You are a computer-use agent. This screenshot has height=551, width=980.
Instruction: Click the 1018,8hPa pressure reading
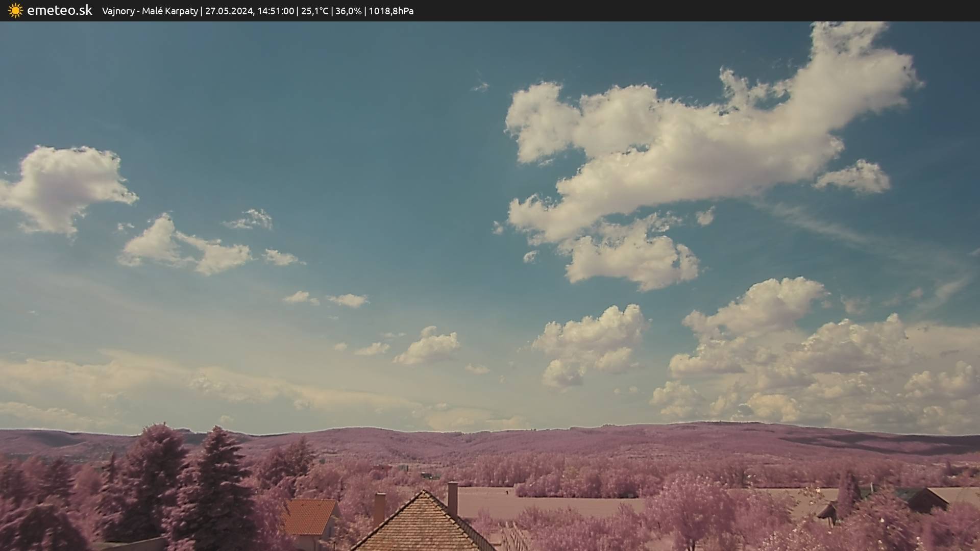click(391, 11)
